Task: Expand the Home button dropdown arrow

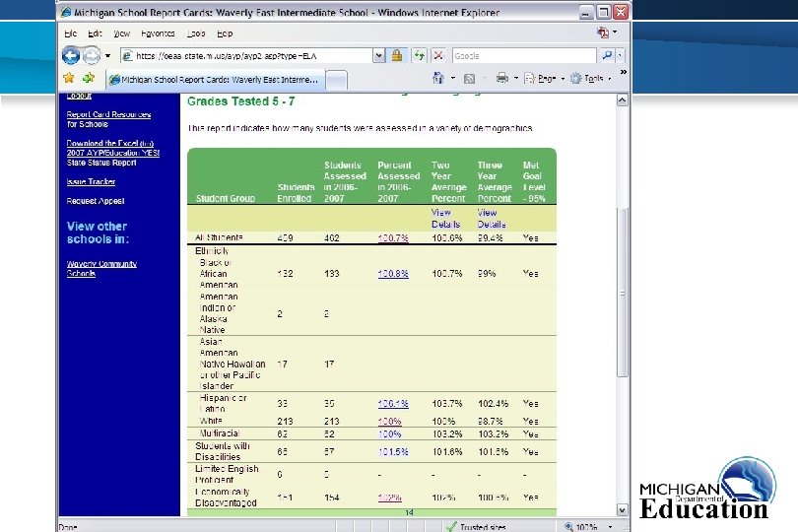Action: (x=453, y=79)
